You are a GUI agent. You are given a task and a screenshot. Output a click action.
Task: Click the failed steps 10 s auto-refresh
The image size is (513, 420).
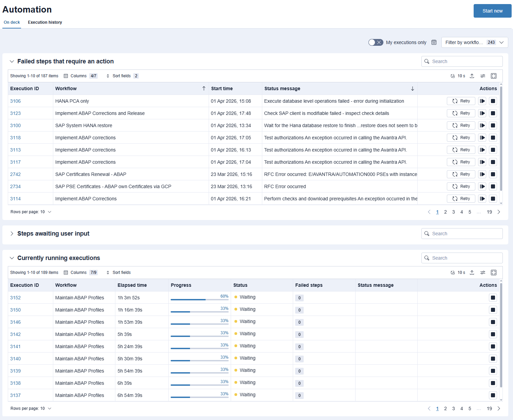coord(458,76)
